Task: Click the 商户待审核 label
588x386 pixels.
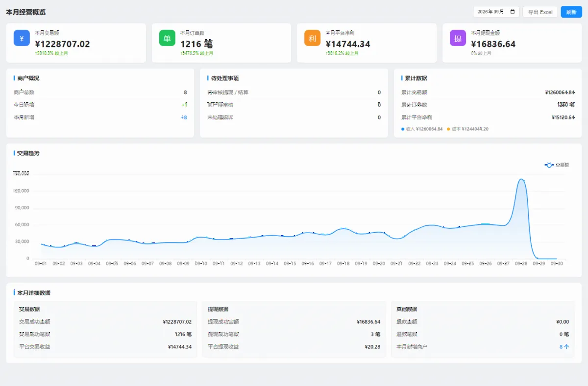Action: click(x=220, y=105)
